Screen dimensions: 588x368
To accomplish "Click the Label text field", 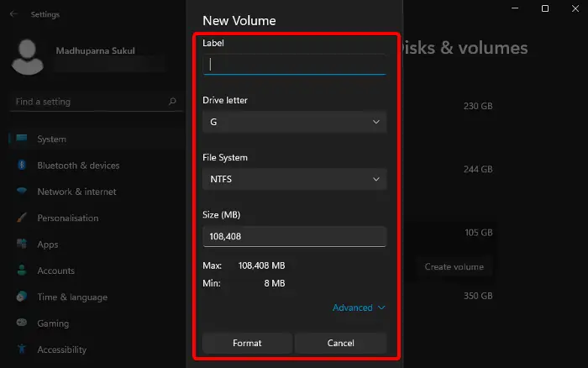I will pos(294,65).
